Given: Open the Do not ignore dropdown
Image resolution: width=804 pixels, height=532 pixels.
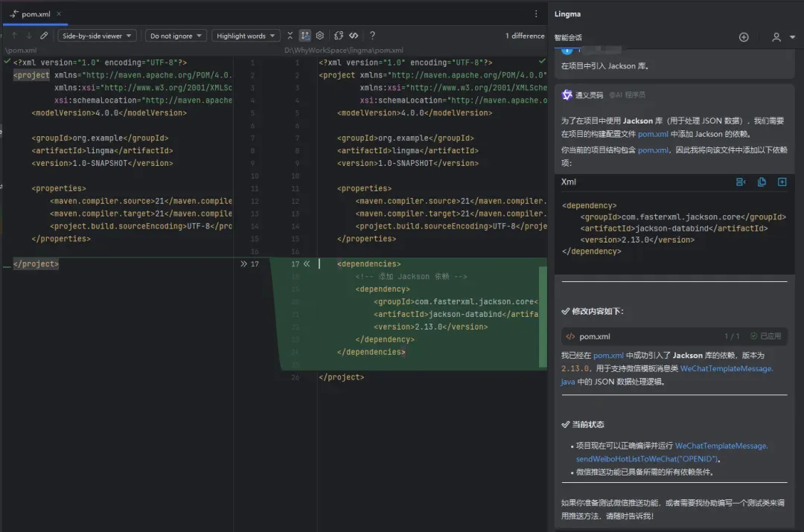Looking at the screenshot, I should [x=176, y=36].
